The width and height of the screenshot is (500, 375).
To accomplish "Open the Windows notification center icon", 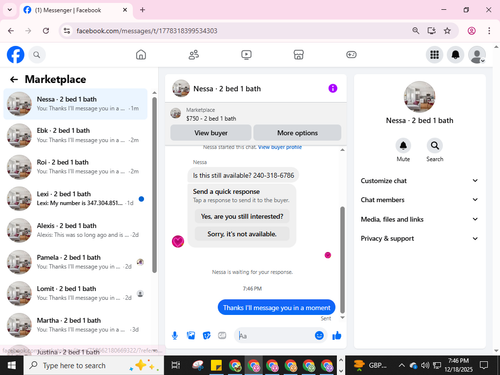I will [x=484, y=366].
